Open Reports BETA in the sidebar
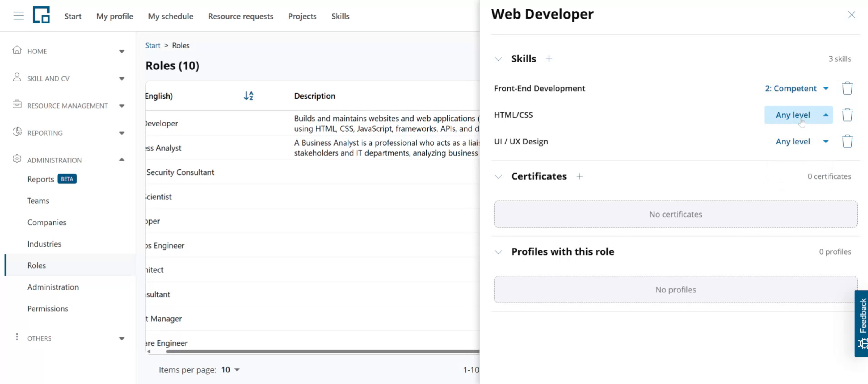 point(52,179)
